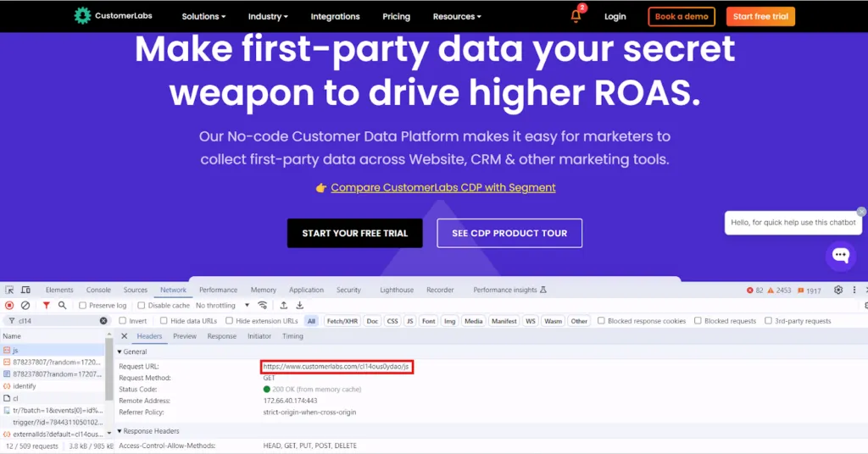This screenshot has width=868, height=454.
Task: Click the cl14 filter input field
Action: tap(58, 321)
